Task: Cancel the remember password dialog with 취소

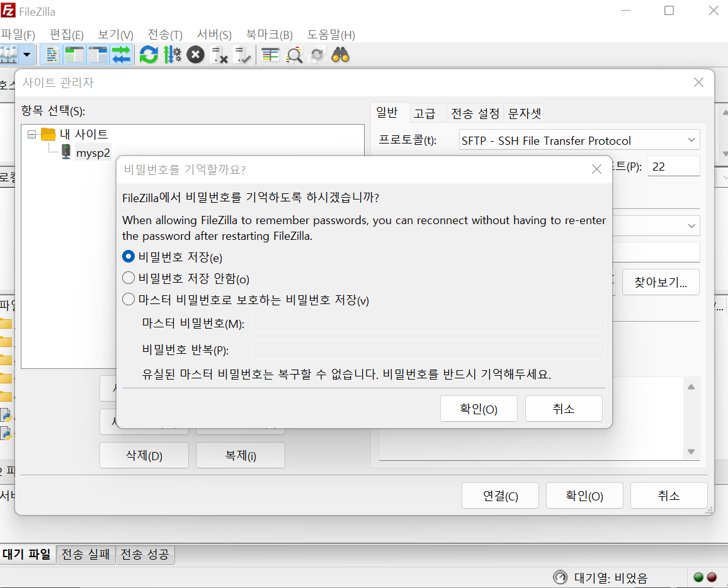Action: pyautogui.click(x=564, y=409)
